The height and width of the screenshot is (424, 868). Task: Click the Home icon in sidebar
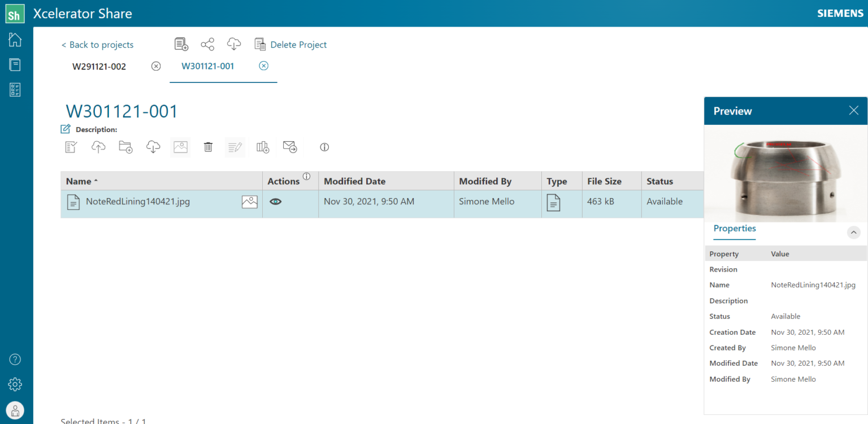tap(15, 40)
